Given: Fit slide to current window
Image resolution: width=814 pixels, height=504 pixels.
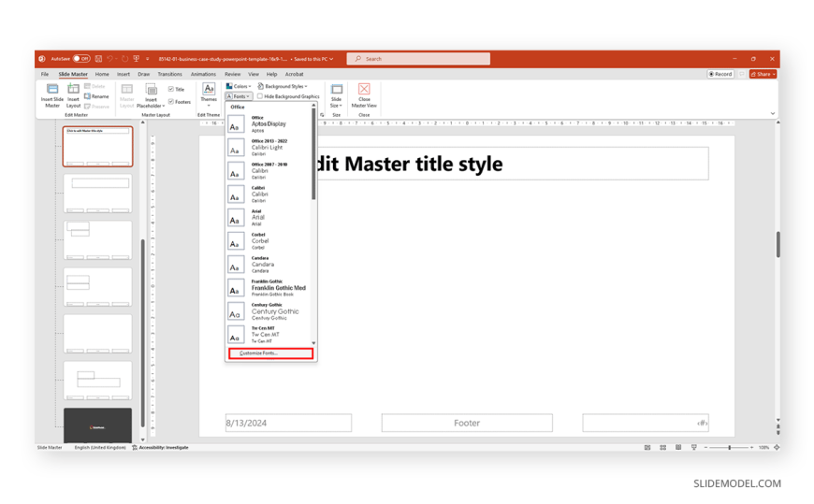Looking at the screenshot, I should 777,447.
